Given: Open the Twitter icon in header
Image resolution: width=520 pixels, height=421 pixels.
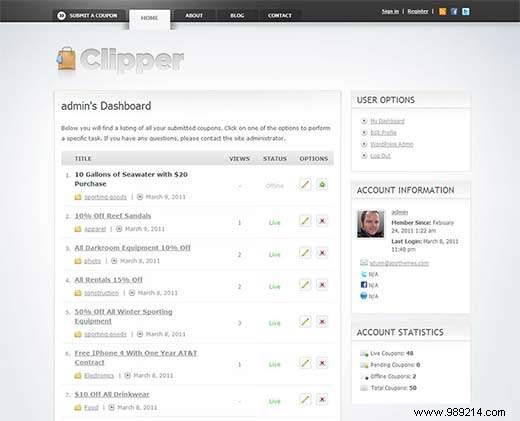Looking at the screenshot, I should 466,12.
